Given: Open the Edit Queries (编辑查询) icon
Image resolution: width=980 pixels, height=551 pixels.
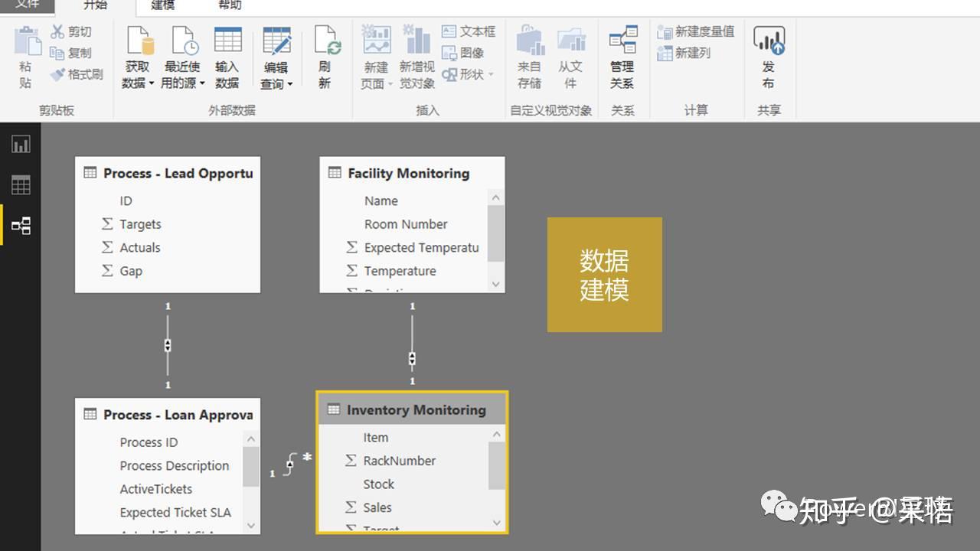Looking at the screenshot, I should [x=276, y=41].
